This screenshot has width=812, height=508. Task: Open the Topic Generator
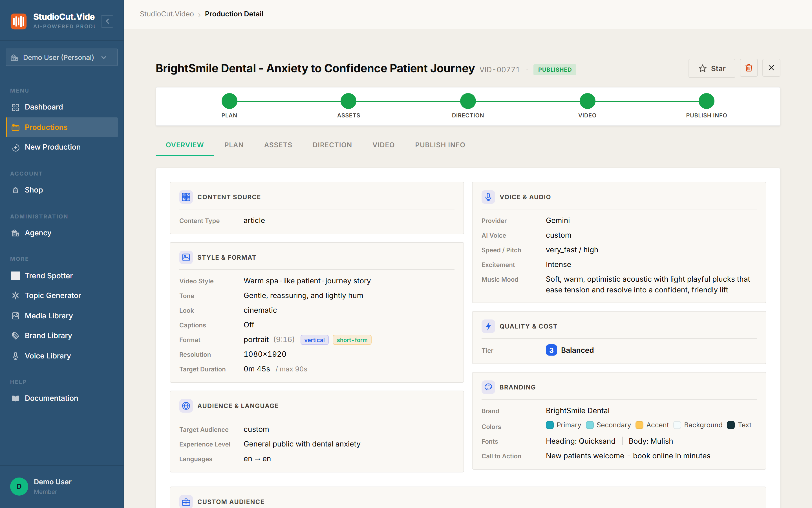tap(62, 296)
